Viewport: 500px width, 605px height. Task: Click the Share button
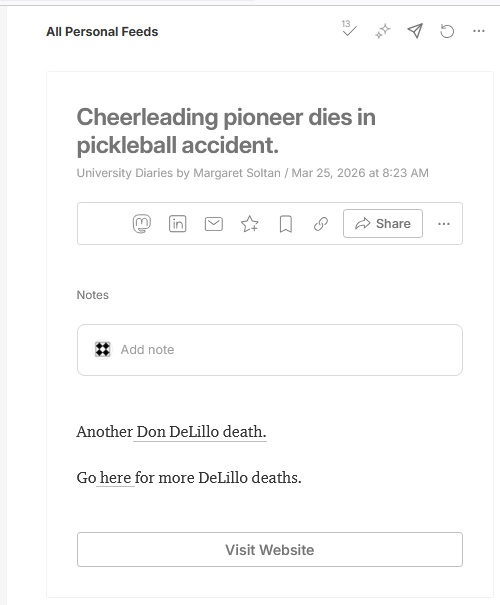[383, 223]
